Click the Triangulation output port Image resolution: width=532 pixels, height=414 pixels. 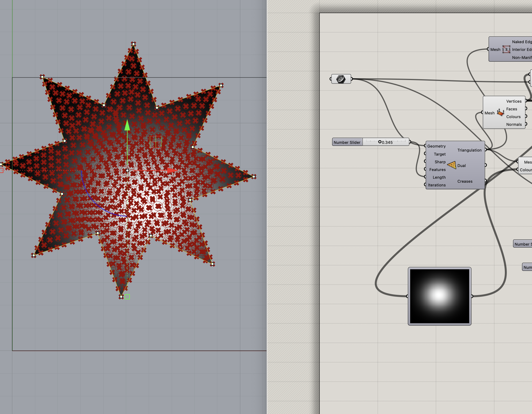(x=485, y=150)
